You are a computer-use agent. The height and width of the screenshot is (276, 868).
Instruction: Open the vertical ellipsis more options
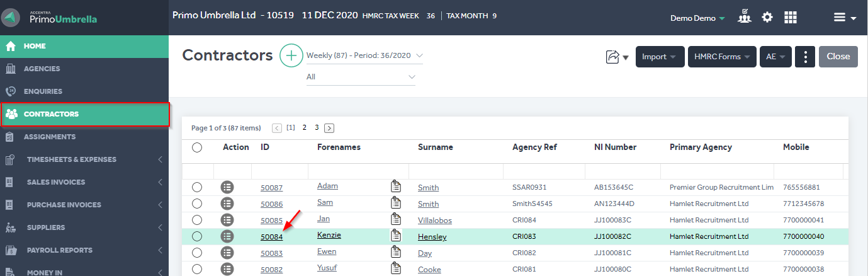pyautogui.click(x=805, y=57)
